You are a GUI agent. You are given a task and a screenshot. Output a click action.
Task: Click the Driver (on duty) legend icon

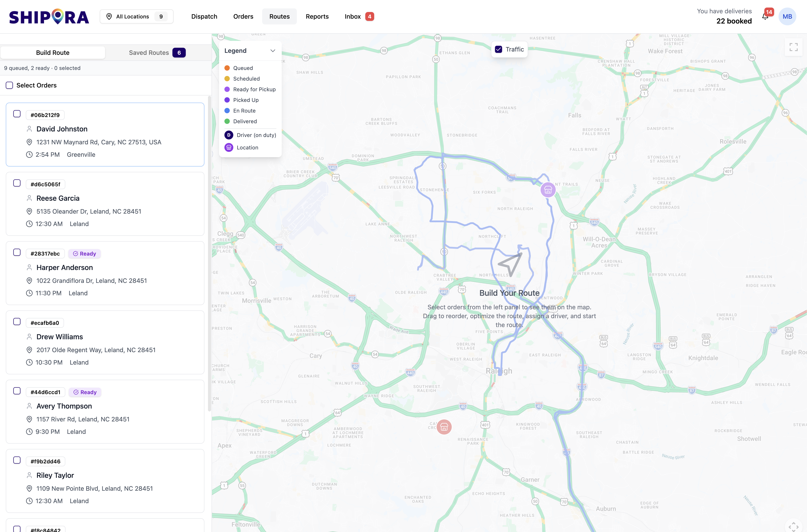coord(229,135)
